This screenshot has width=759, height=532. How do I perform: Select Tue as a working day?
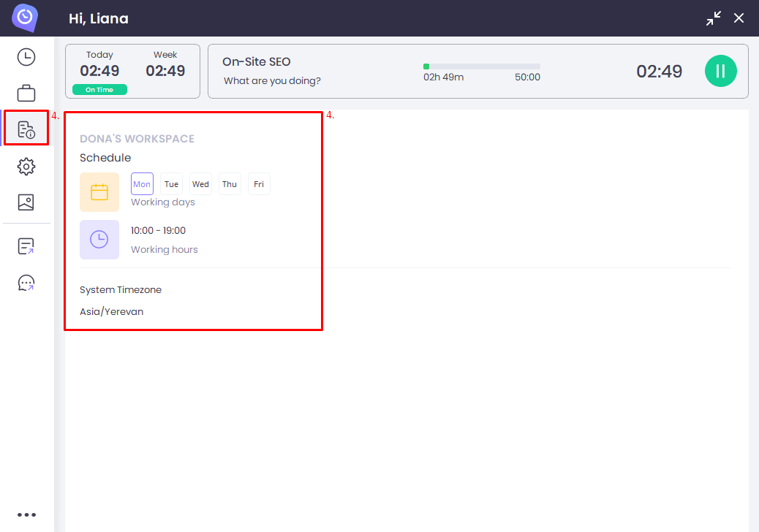[x=171, y=183]
